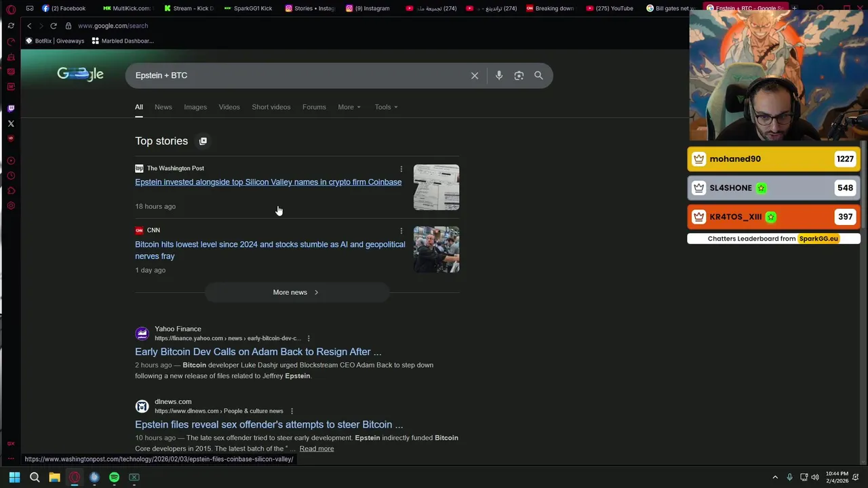Go back to the previous page
Image resolution: width=868 pixels, height=488 pixels.
click(29, 26)
